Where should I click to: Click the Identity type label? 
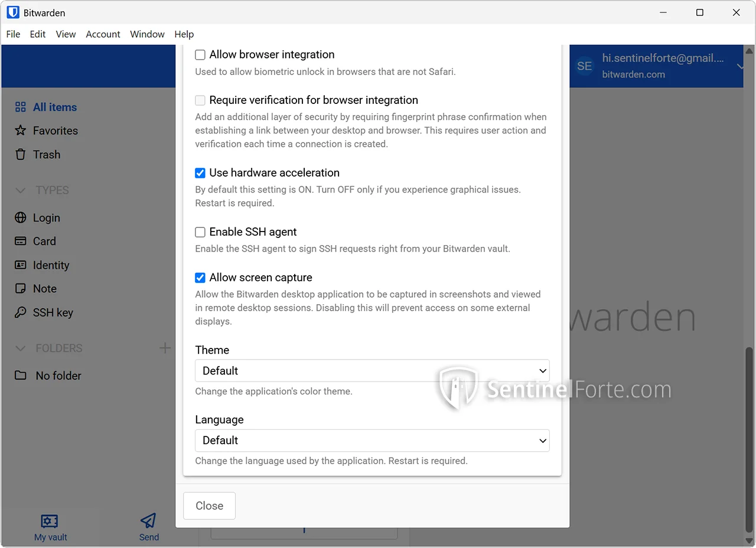click(x=51, y=265)
